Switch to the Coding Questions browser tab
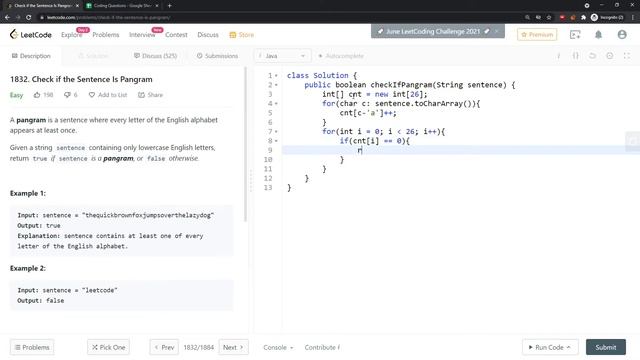640x360 pixels. pos(122,6)
